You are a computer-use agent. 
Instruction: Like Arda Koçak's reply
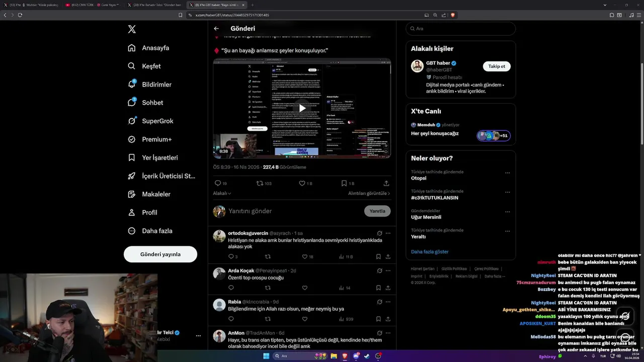coord(304,288)
